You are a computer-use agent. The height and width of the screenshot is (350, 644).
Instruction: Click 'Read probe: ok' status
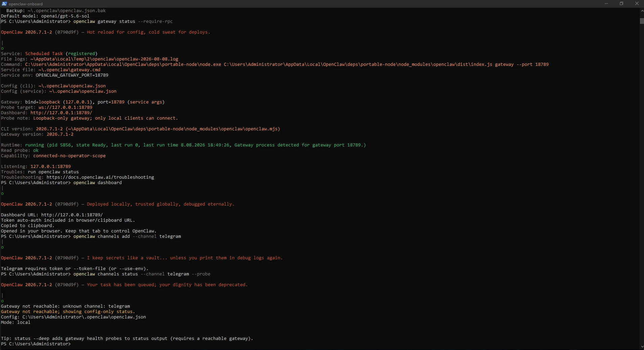pos(20,150)
